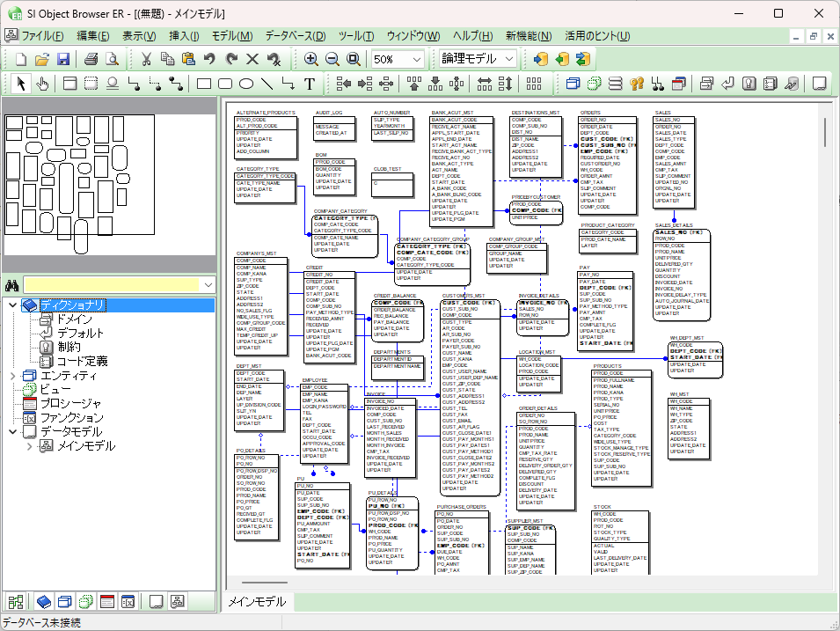
Task: Select the Text T tool
Action: pyautogui.click(x=309, y=84)
